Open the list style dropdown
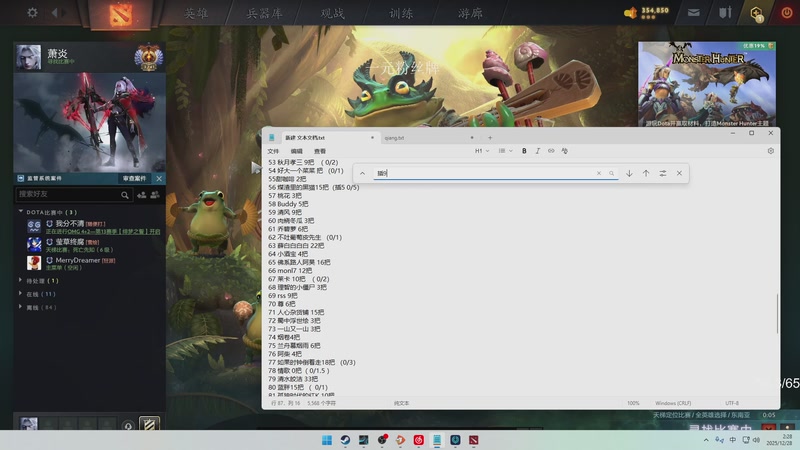This screenshot has height=450, width=800. point(505,151)
